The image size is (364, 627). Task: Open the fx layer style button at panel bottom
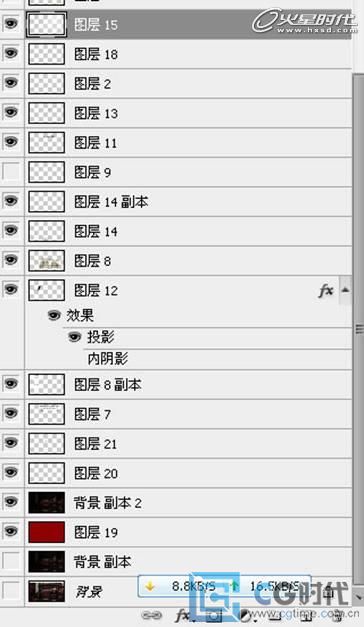[184, 615]
